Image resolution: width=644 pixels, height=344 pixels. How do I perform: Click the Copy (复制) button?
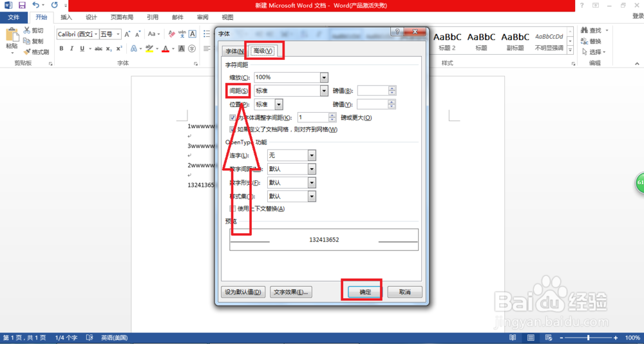pos(33,41)
